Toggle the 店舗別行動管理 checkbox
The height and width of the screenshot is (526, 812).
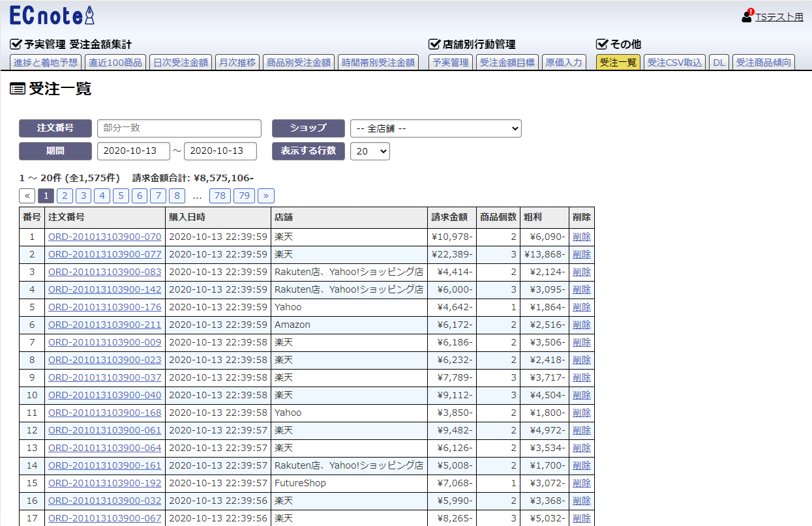point(434,44)
